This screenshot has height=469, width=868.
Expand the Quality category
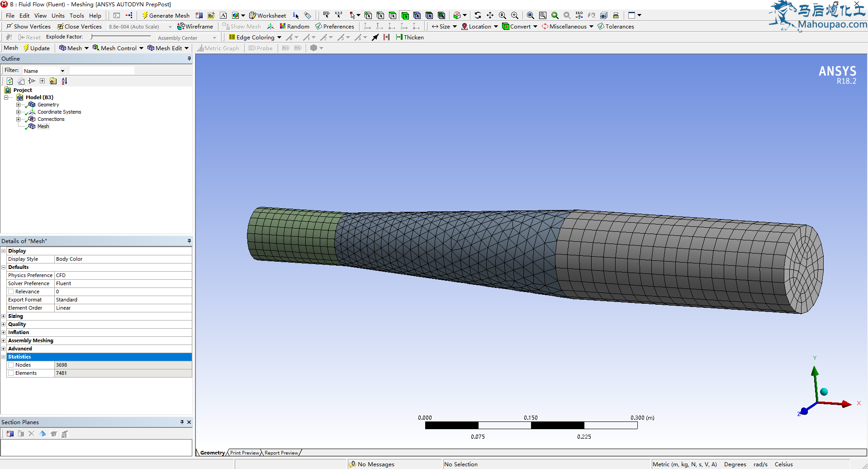click(x=4, y=324)
